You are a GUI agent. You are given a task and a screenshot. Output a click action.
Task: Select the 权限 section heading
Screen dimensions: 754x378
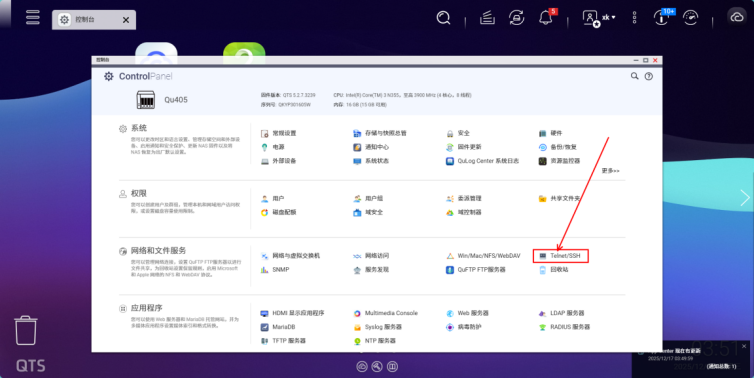(x=138, y=193)
